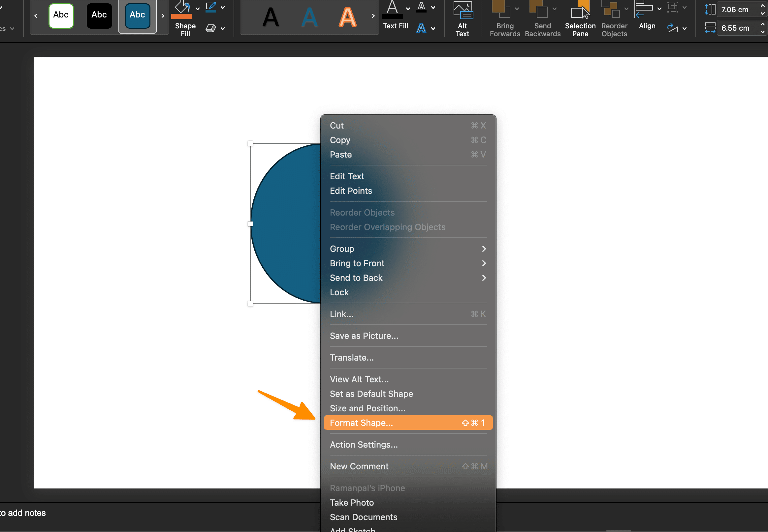The width and height of the screenshot is (768, 532).
Task: Click New Comment menu entry
Action: pos(359,465)
